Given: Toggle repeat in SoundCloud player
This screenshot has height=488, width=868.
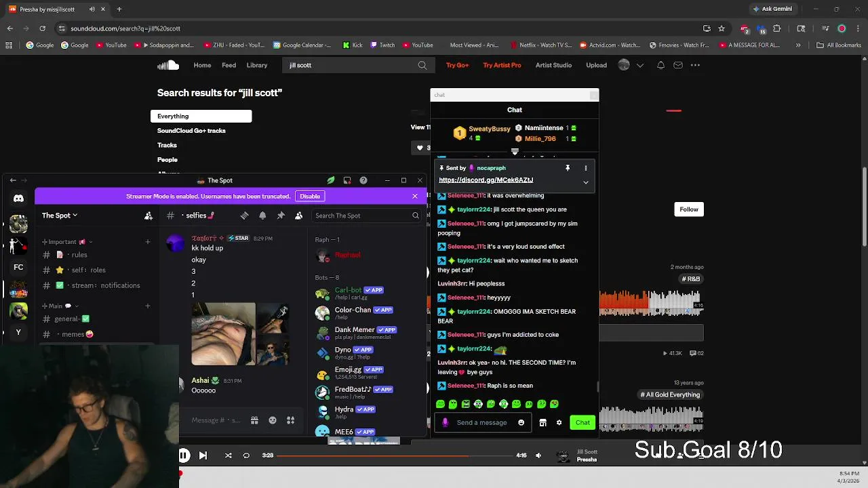Looking at the screenshot, I should pyautogui.click(x=246, y=455).
